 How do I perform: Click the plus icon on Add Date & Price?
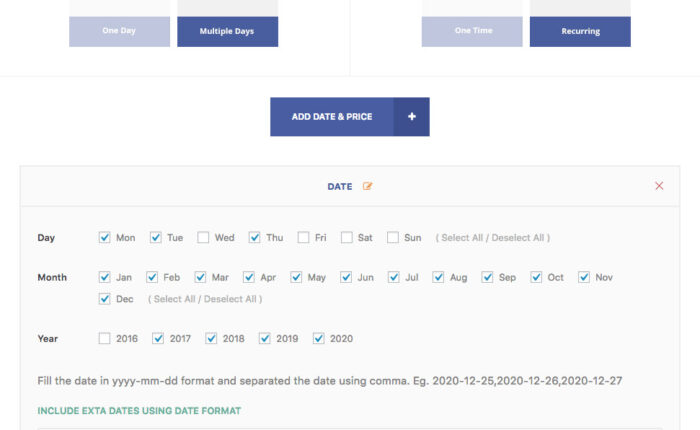[x=411, y=117]
